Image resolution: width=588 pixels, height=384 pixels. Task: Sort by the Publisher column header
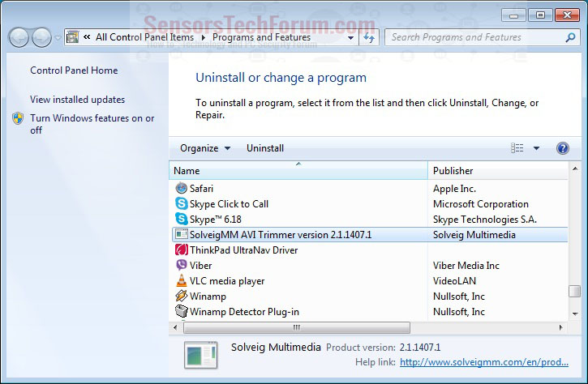[x=498, y=170]
